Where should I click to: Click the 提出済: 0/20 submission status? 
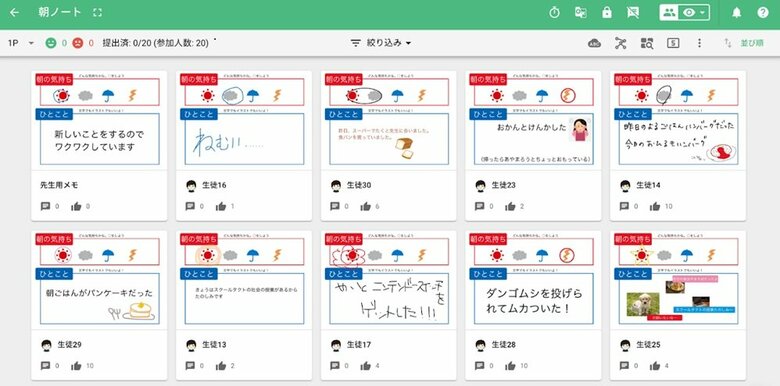tap(156, 43)
